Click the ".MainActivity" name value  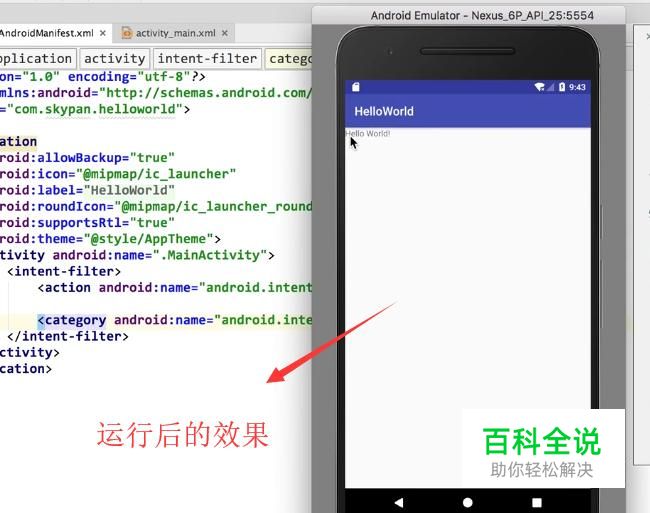point(210,255)
